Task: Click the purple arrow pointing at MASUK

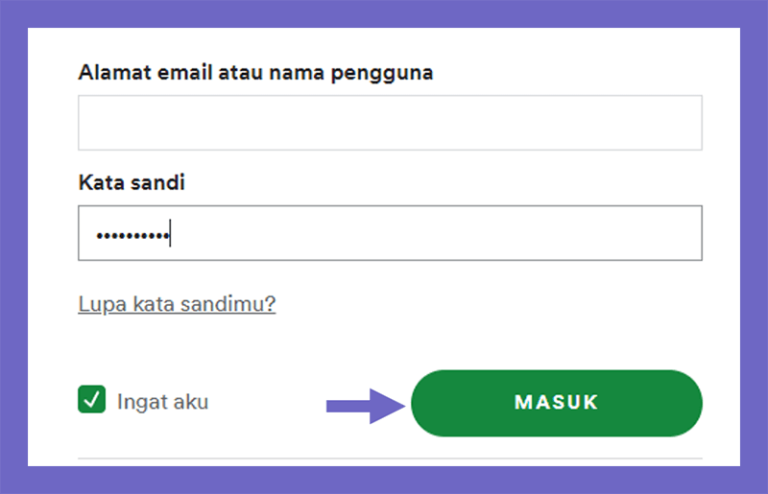Action: (x=365, y=406)
